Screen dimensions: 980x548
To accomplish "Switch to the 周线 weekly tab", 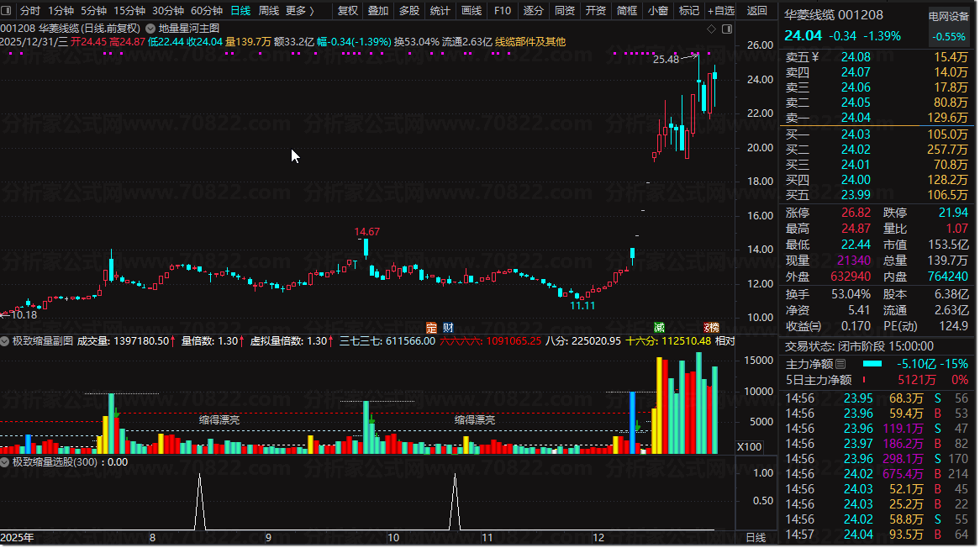I will tap(268, 11).
